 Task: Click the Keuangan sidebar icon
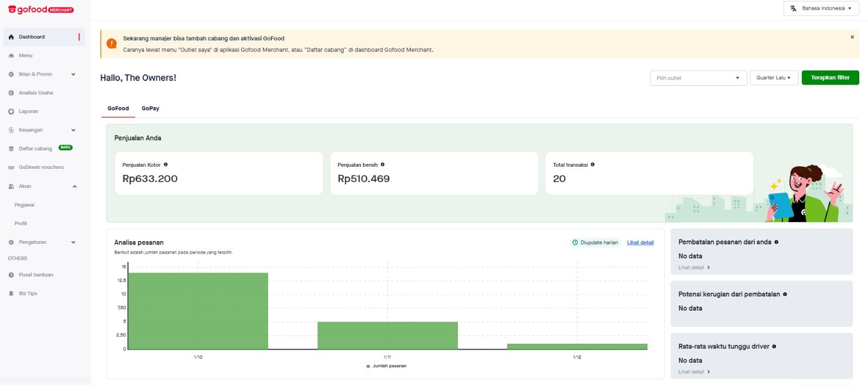pyautogui.click(x=11, y=130)
